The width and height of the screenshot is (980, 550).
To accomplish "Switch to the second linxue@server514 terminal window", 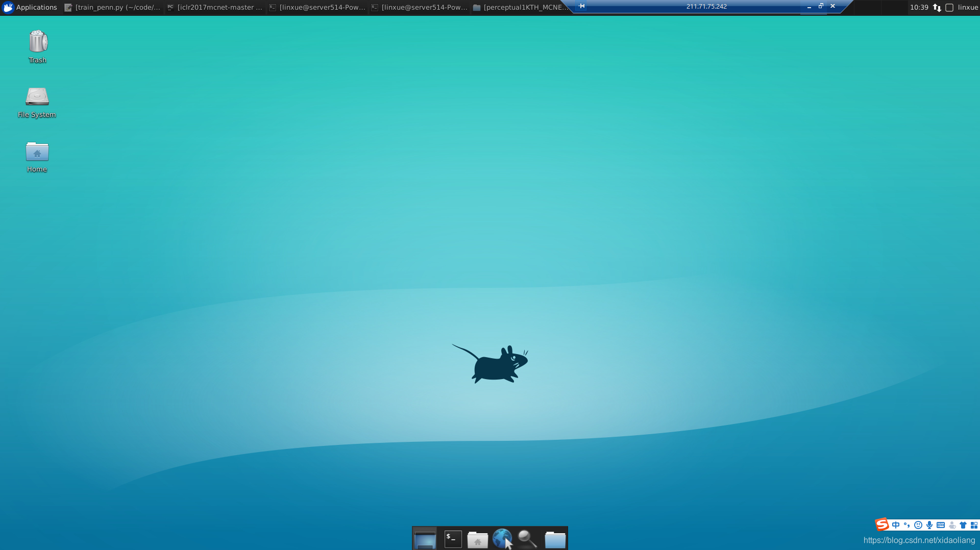I will [419, 7].
